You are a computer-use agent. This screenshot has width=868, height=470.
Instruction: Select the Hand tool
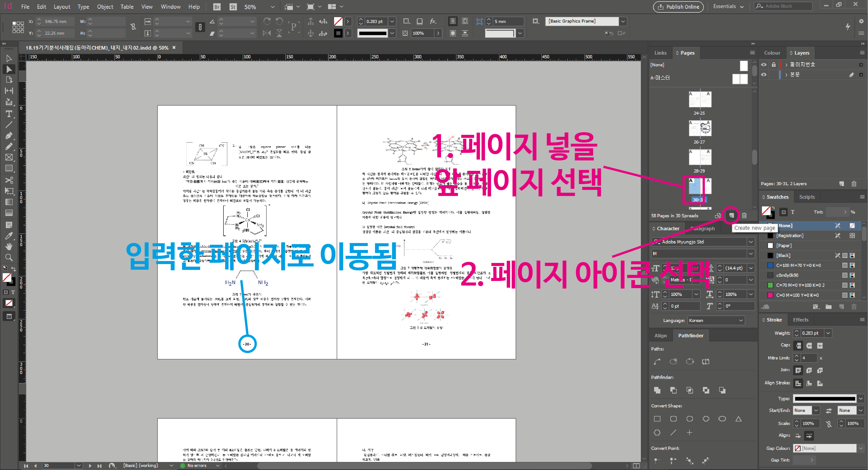(9, 246)
